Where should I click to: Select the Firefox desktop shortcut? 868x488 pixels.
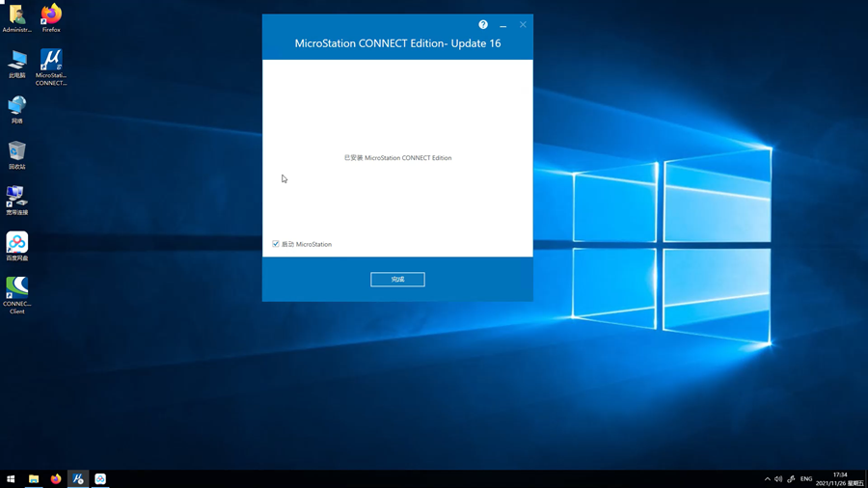point(51,18)
